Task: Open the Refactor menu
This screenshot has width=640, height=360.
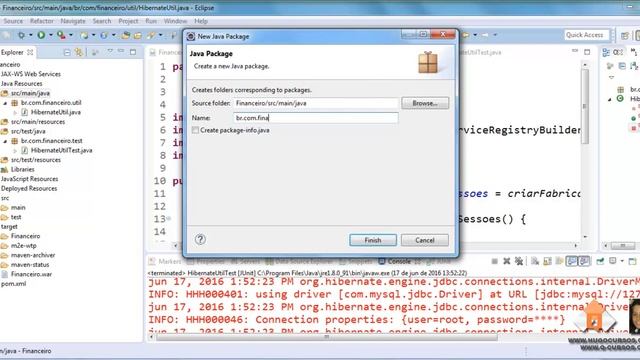Action: click(42, 21)
